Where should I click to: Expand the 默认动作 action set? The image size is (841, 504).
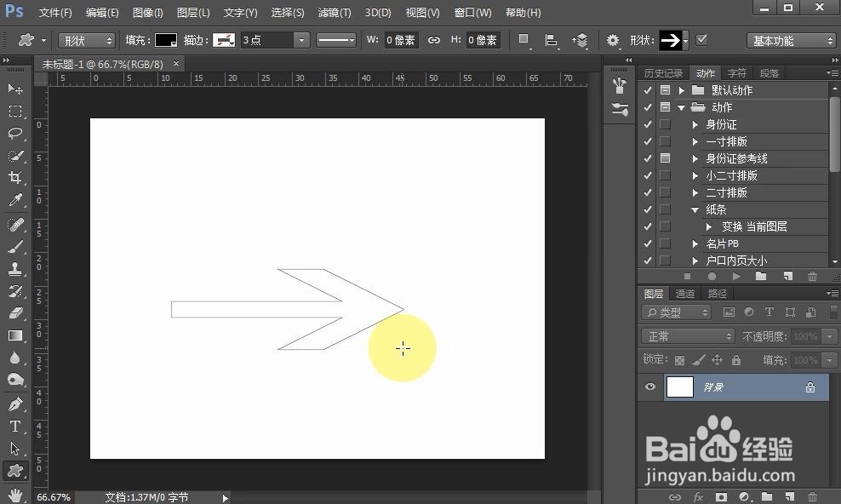click(x=682, y=90)
